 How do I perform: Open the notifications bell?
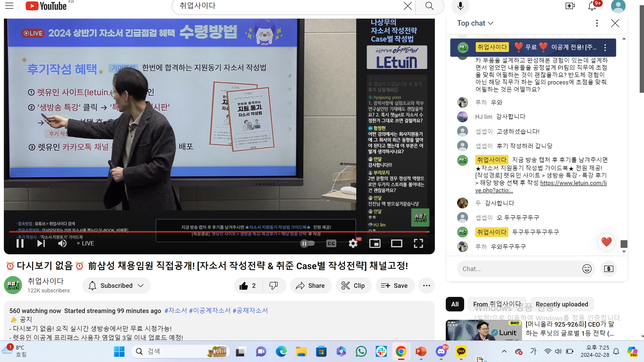point(592,6)
